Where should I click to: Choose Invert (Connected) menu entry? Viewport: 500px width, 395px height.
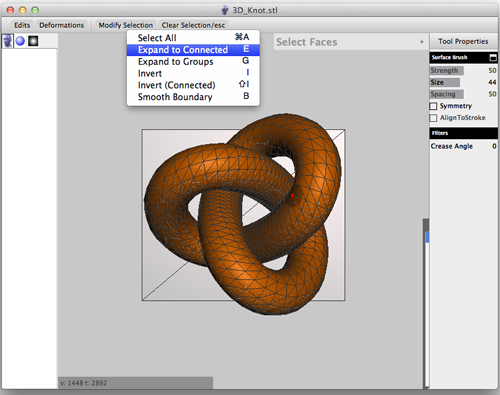[x=193, y=85]
